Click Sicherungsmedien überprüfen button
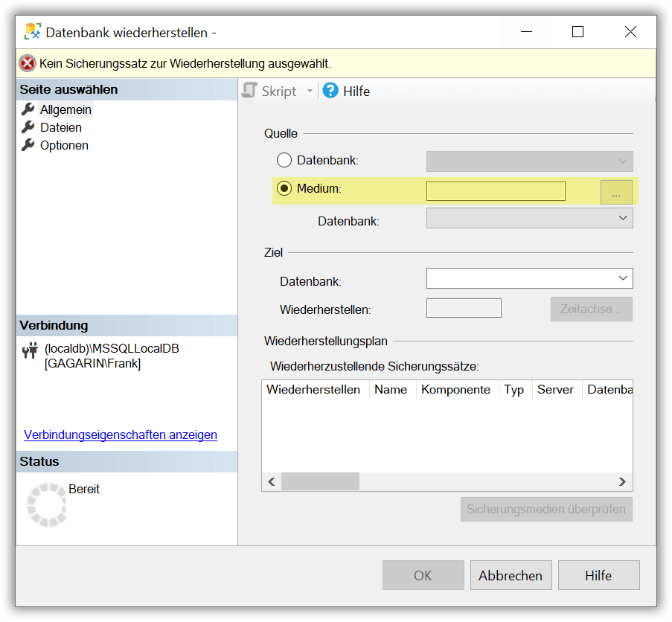 (x=546, y=510)
